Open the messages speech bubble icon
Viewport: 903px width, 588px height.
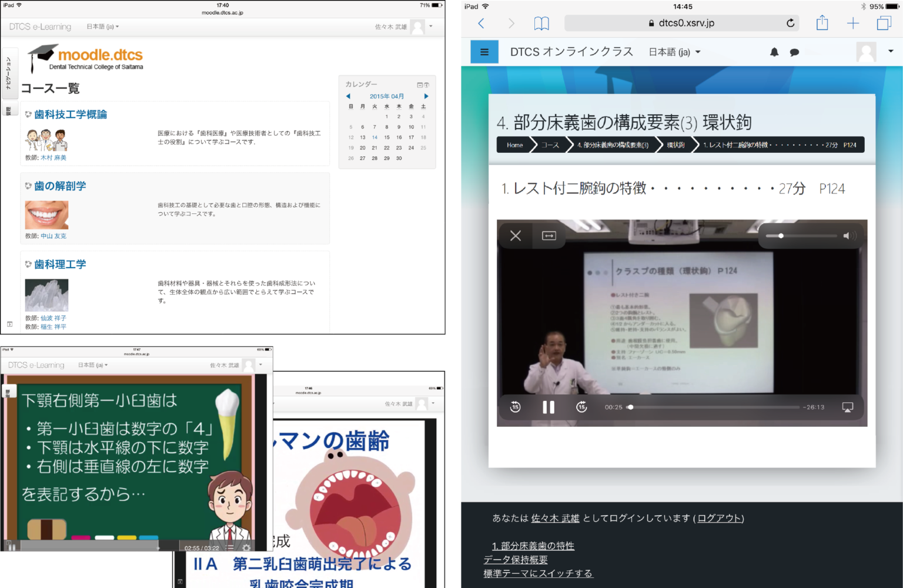point(794,52)
